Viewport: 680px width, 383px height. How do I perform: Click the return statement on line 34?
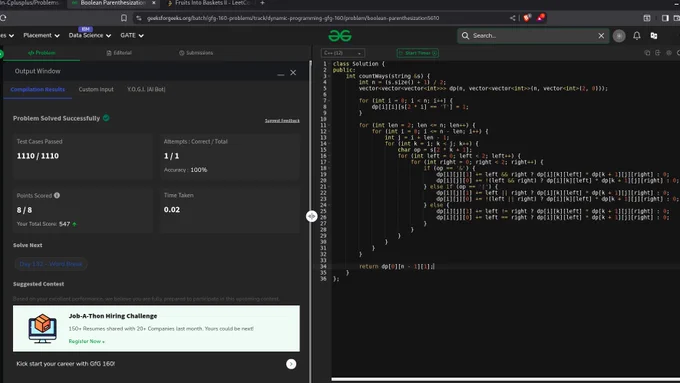point(396,266)
